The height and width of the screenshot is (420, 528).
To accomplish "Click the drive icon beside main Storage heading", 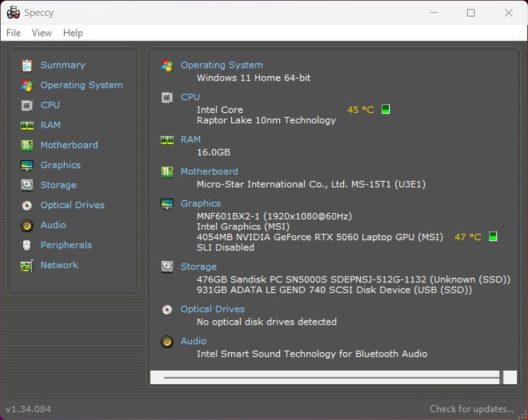I will (167, 266).
